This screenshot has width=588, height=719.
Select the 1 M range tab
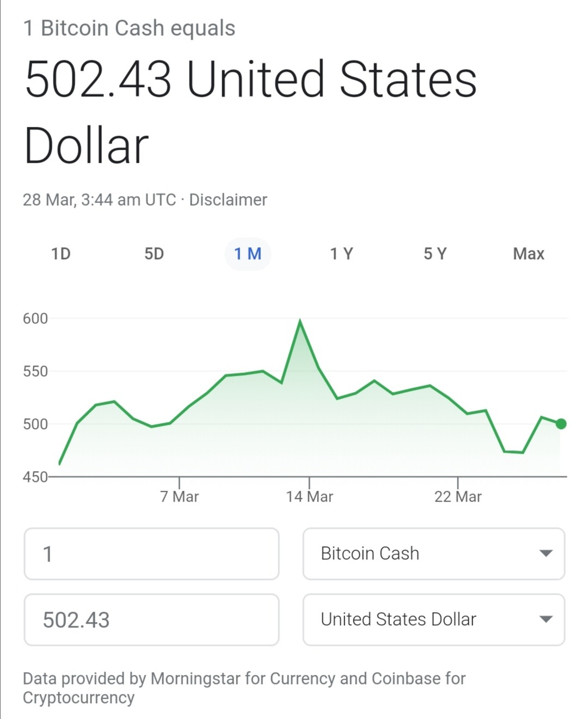coord(248,254)
